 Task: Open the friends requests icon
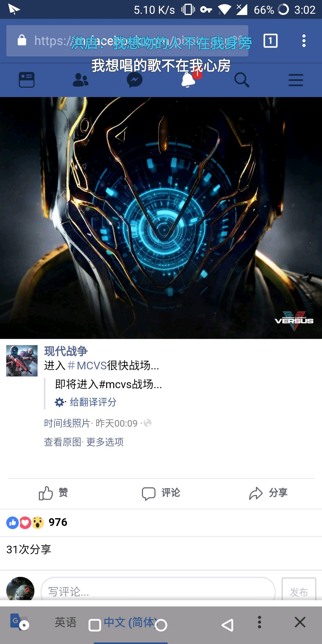(80, 80)
